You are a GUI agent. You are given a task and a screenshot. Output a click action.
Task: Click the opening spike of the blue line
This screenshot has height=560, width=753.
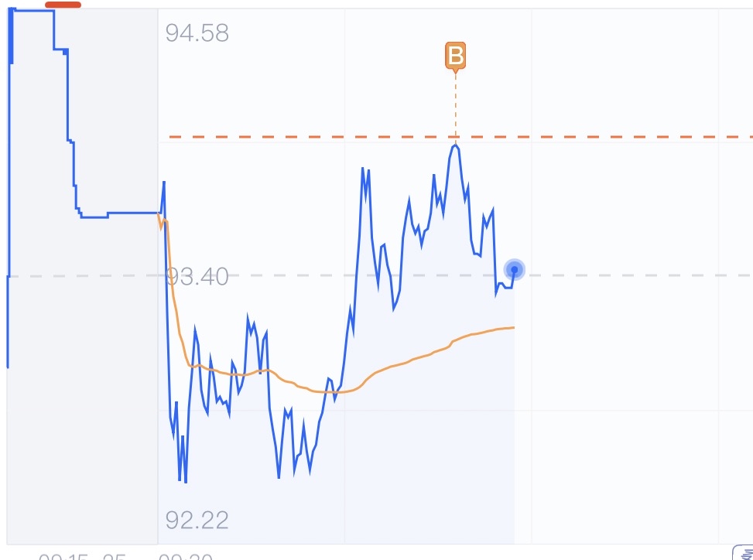[x=163, y=183]
